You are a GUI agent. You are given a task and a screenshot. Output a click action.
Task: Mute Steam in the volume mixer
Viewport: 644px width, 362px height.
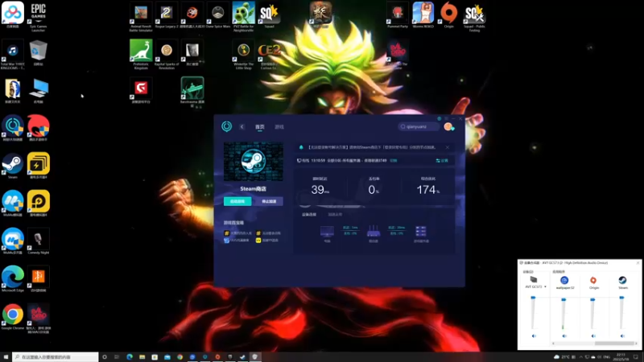pos(622,335)
